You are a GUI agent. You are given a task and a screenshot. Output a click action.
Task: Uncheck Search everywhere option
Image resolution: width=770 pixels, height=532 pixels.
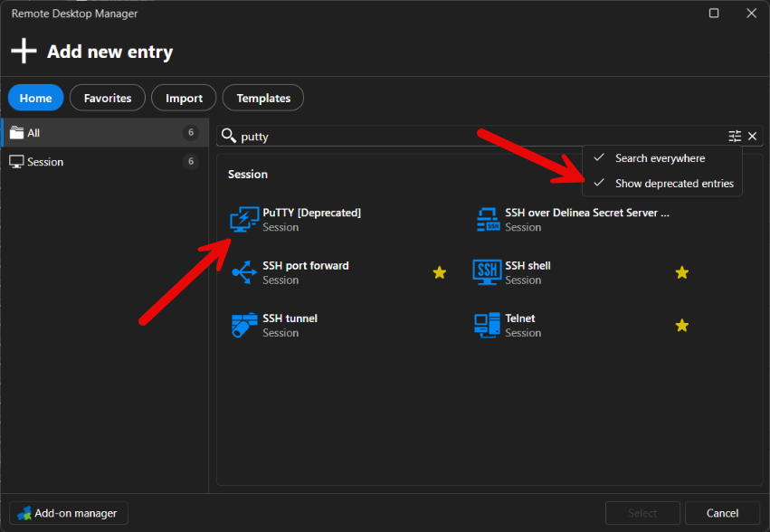point(661,158)
